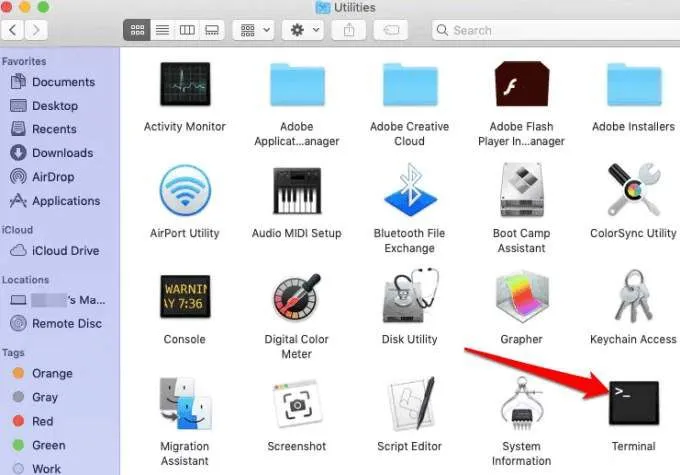Screen dimensions: 680x475
Task: Open the group-by arrangement dropdown
Action: 254,30
